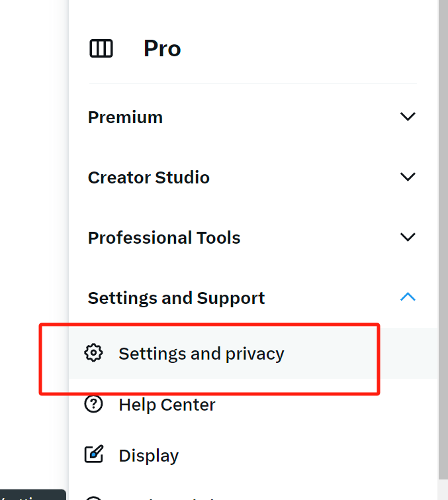Viewport: 448px width, 500px height.
Task: Expand Creator Studio via its chevron arrow
Action: pyautogui.click(x=408, y=177)
